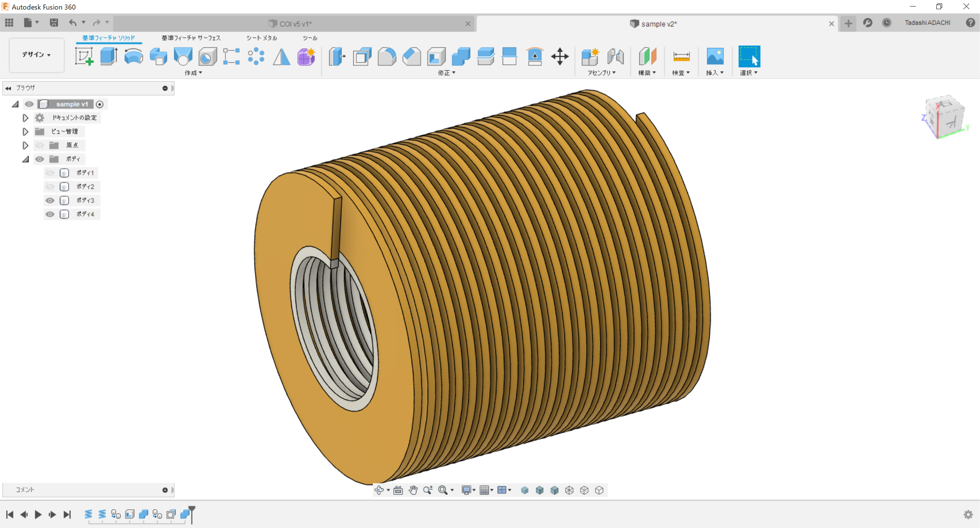Open timeline settings gear icon

click(968, 515)
